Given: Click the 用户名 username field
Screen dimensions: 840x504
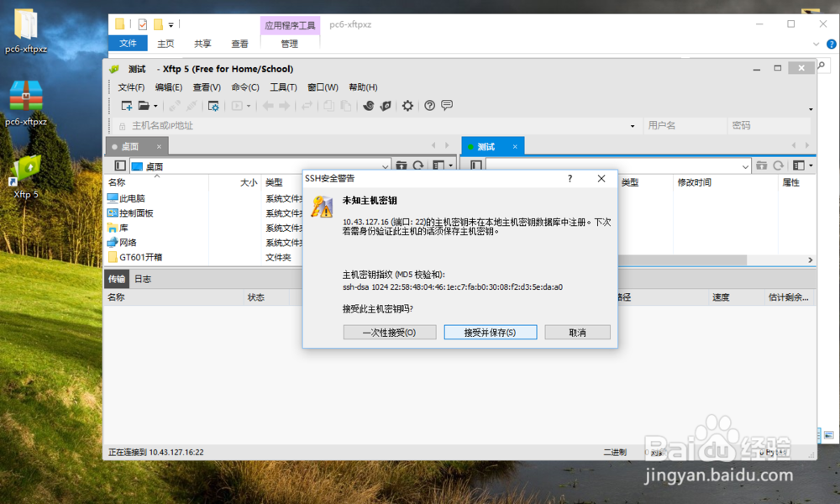Looking at the screenshot, I should (684, 125).
